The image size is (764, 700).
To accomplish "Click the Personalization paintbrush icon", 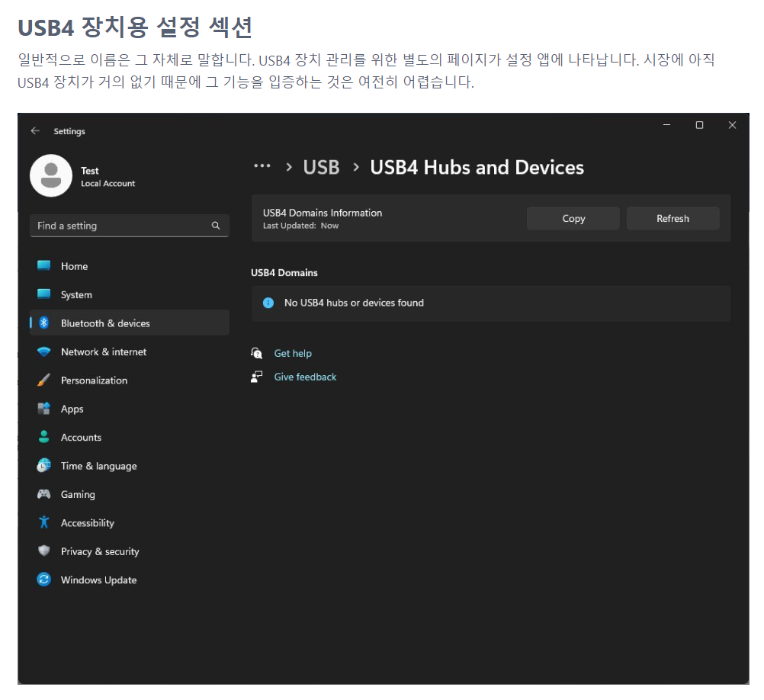I will click(x=44, y=380).
